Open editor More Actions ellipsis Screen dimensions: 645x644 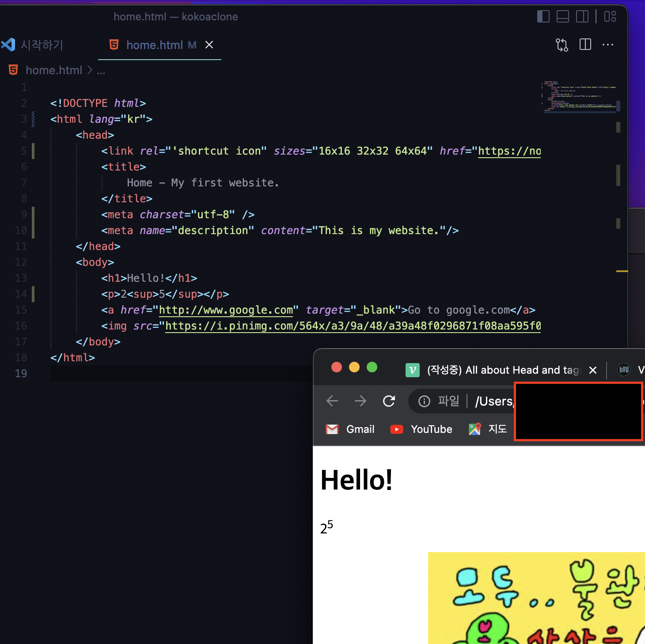(x=608, y=45)
